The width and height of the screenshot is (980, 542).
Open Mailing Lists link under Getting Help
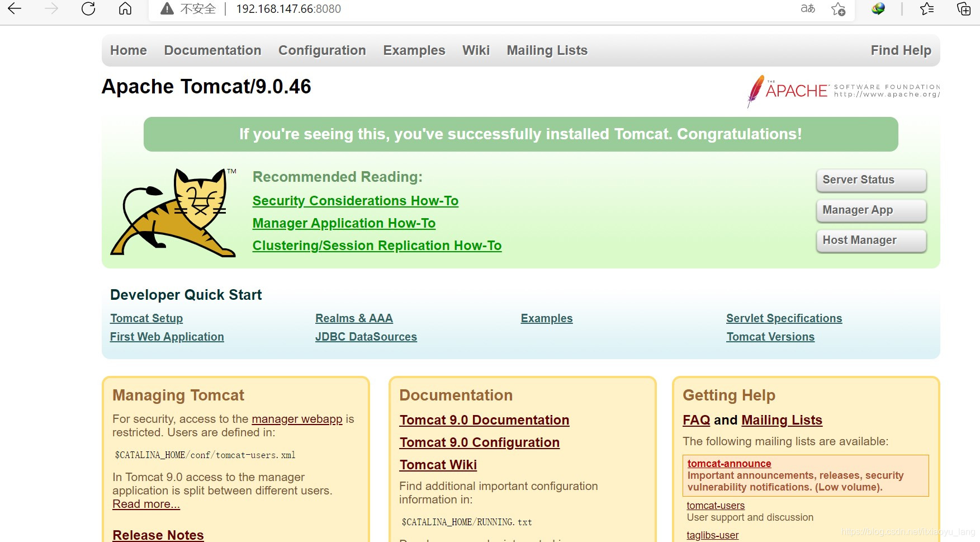[782, 420]
